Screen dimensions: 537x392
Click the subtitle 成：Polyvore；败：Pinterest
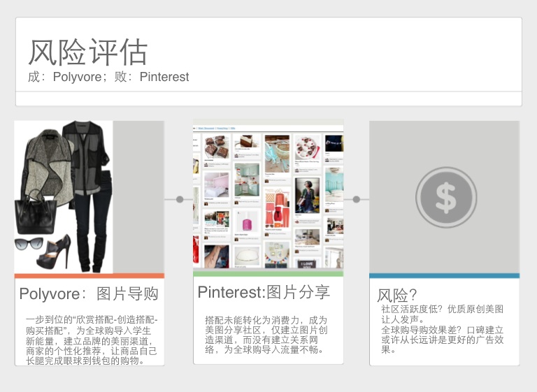point(108,77)
